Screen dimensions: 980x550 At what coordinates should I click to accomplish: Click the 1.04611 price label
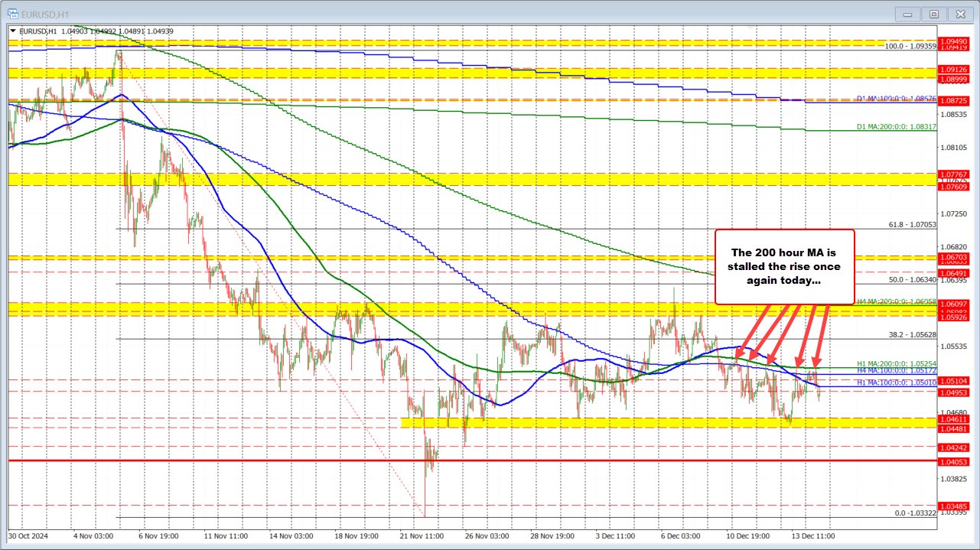pyautogui.click(x=955, y=418)
